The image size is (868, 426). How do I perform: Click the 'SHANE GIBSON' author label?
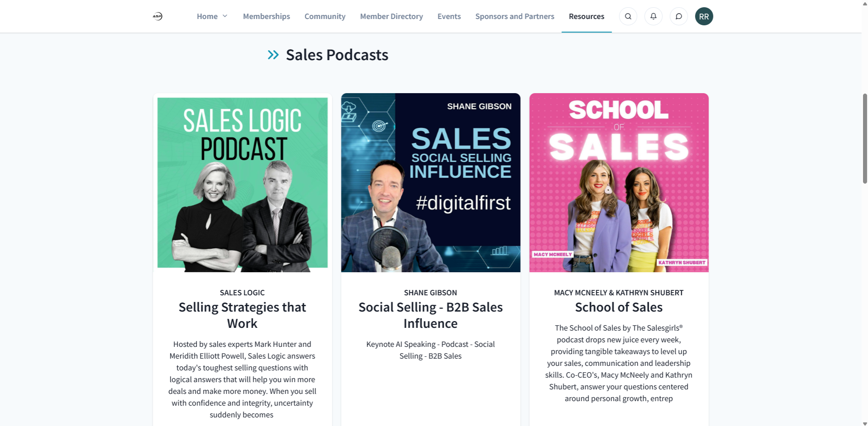431,293
